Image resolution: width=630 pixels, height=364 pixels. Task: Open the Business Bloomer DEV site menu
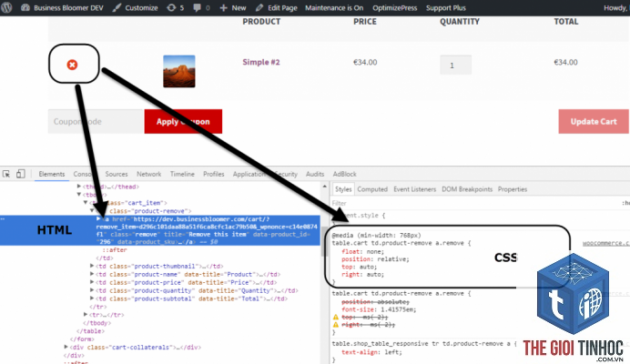click(x=62, y=7)
